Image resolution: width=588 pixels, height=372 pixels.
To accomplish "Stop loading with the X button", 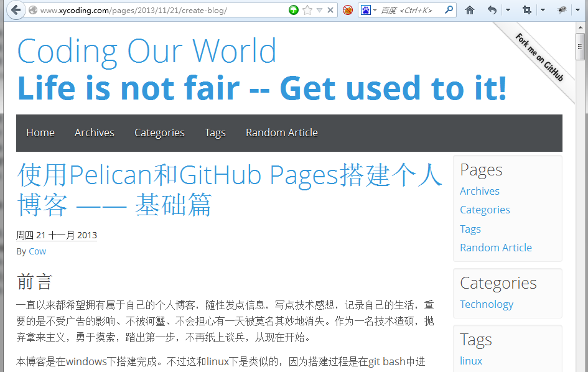I will [330, 10].
